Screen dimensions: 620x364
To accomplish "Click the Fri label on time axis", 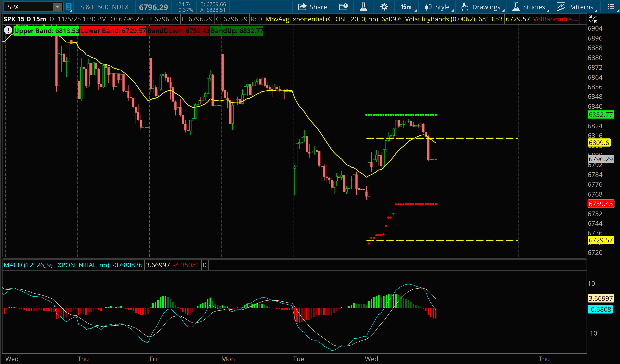I will click(153, 359).
